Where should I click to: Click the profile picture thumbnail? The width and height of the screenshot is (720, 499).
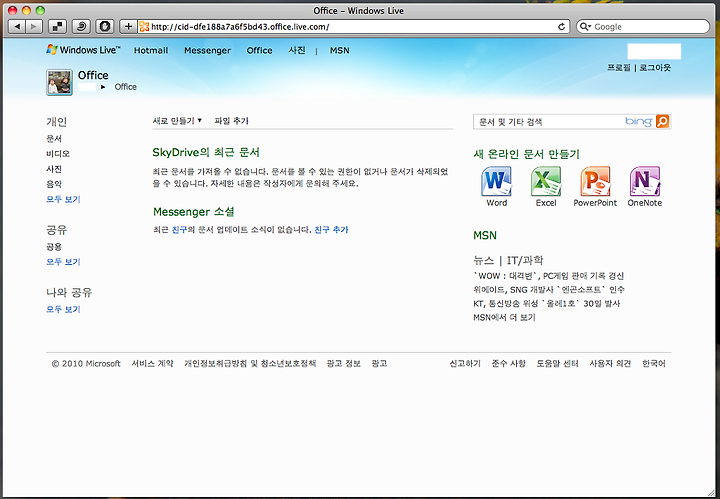coord(59,82)
